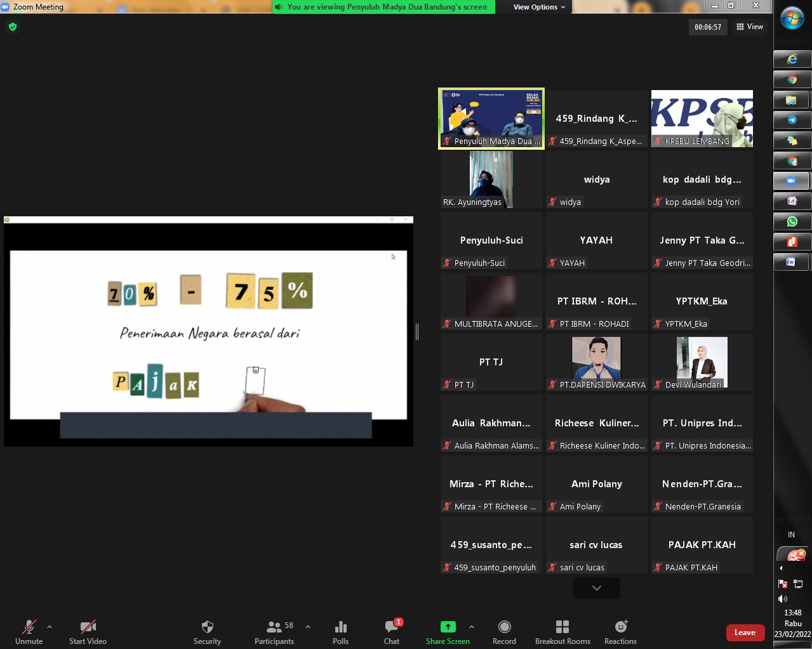Select the Devi Wulandari video tile
Viewport: 812px width, 649px height.
point(702,362)
